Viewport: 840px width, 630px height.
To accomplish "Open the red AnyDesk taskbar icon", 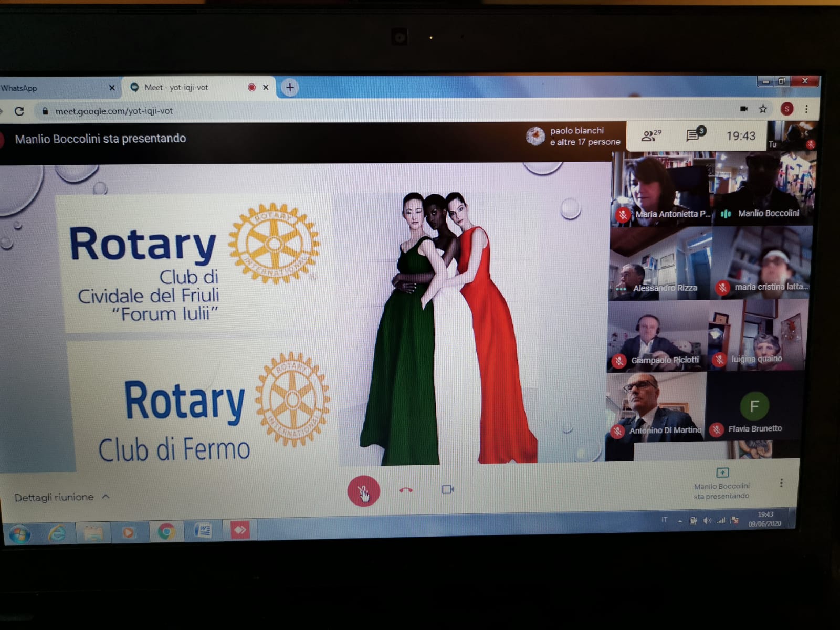I will pyautogui.click(x=240, y=530).
